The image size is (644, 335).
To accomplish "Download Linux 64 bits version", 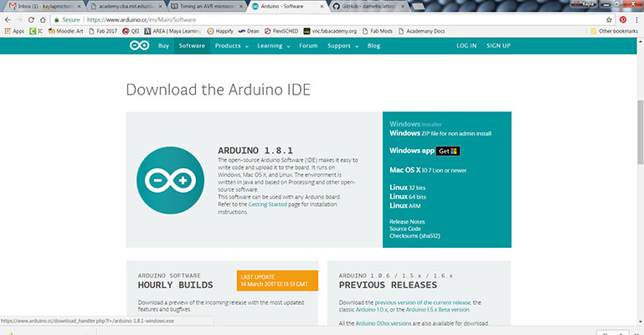I will click(x=408, y=197).
